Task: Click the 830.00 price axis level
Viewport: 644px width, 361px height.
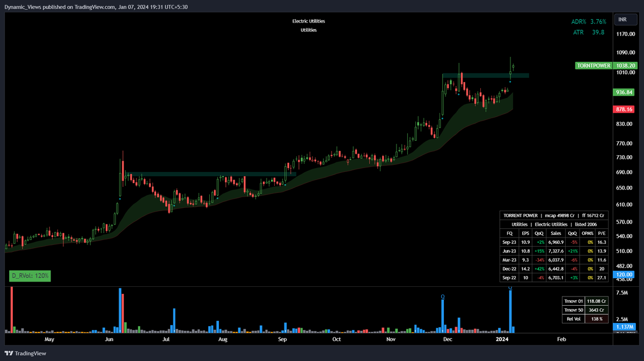Action: tap(625, 124)
